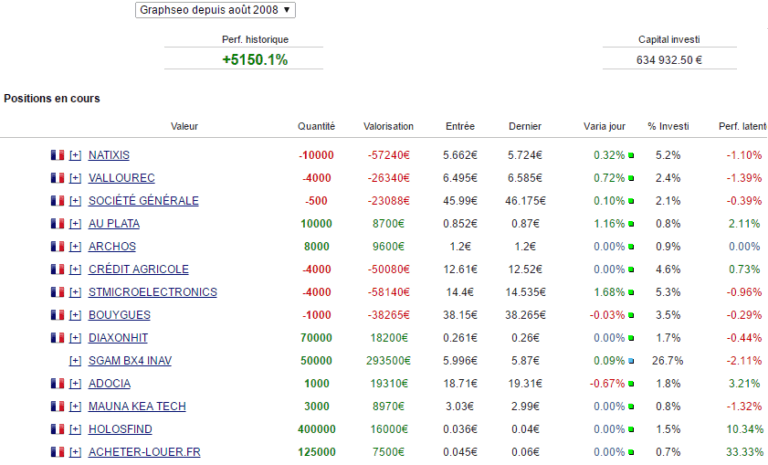Click the French flag icon beside NATIXIS
This screenshot has width=768, height=465.
[x=57, y=155]
